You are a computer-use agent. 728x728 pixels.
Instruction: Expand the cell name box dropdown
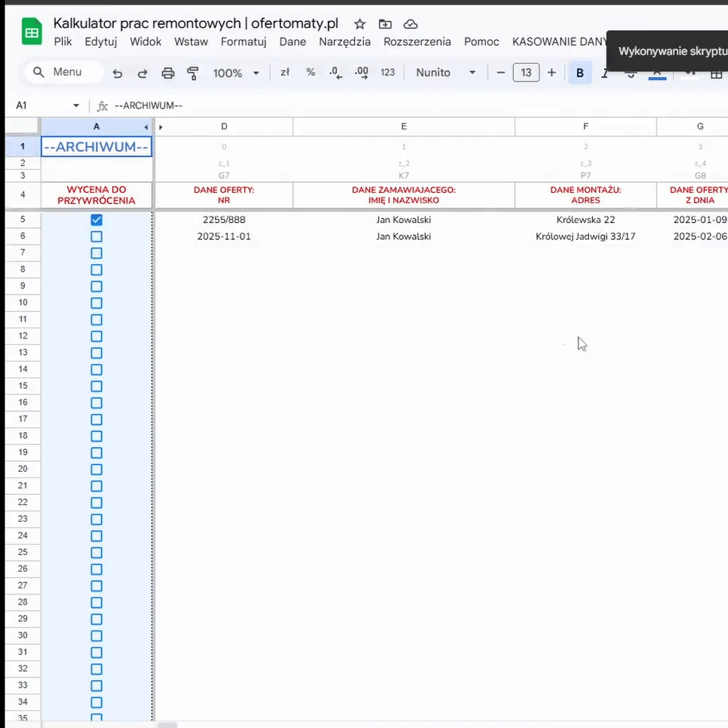76,106
